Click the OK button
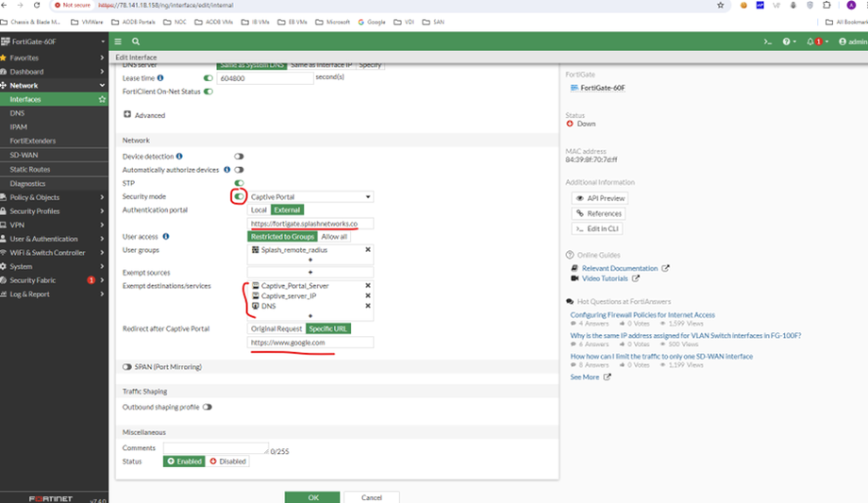Viewport: 868px width, 503px height. point(313,497)
